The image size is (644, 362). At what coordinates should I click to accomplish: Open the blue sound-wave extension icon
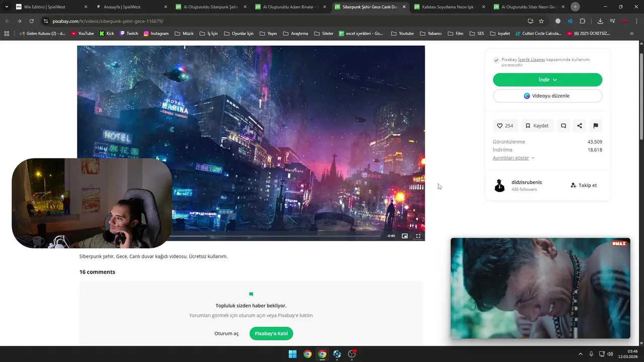coord(570,21)
